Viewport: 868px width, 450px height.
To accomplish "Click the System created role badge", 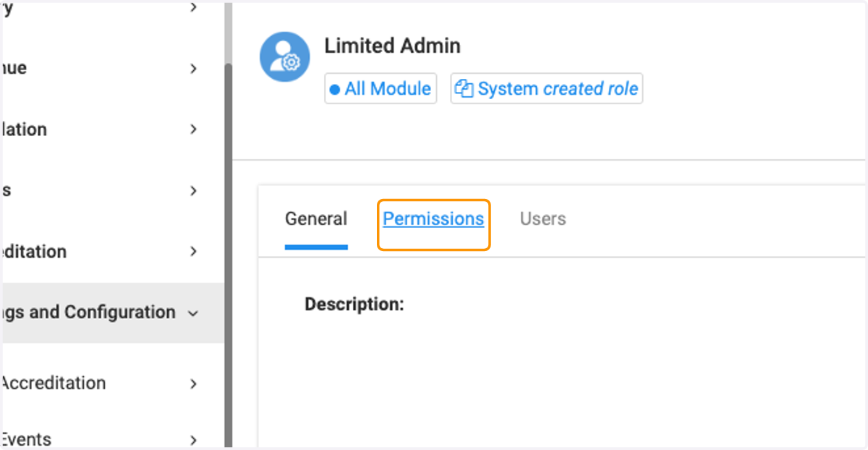I will pyautogui.click(x=547, y=88).
